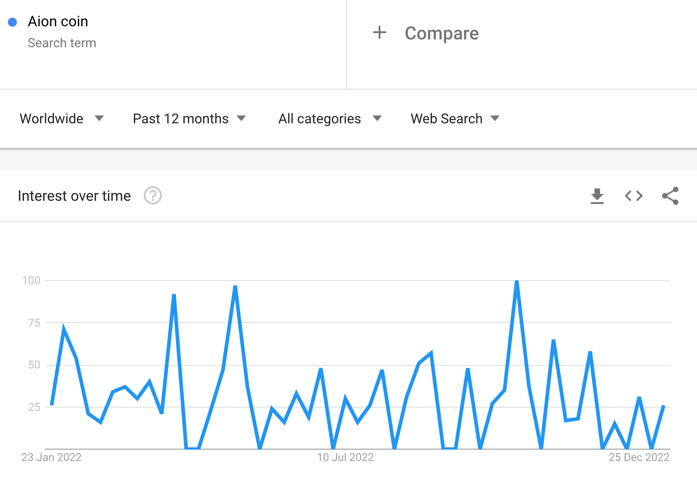Click the Compare button
Image resolution: width=697 pixels, height=500 pixels.
click(425, 33)
